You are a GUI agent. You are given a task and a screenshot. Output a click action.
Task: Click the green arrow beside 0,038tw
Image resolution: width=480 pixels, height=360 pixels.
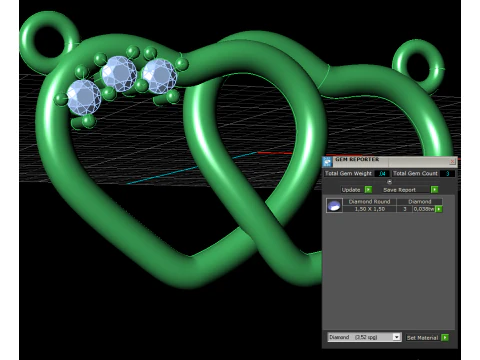click(x=439, y=209)
